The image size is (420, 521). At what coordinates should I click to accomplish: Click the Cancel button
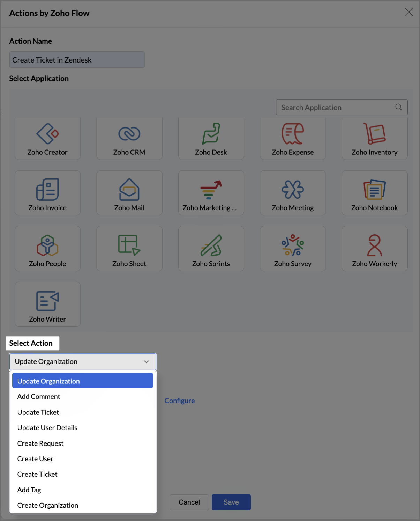pos(189,502)
